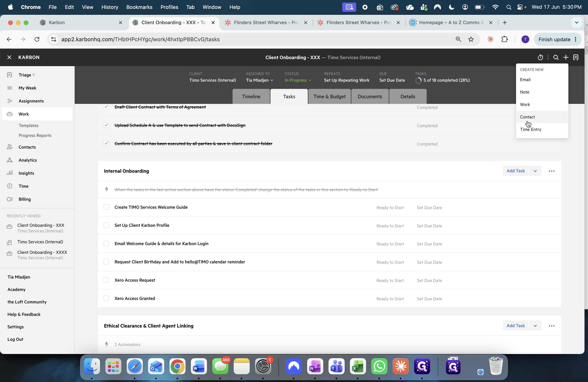Screen dimensions: 588x382
Task: Uncheck Draft Client Contract task checkbox
Action: click(x=106, y=107)
